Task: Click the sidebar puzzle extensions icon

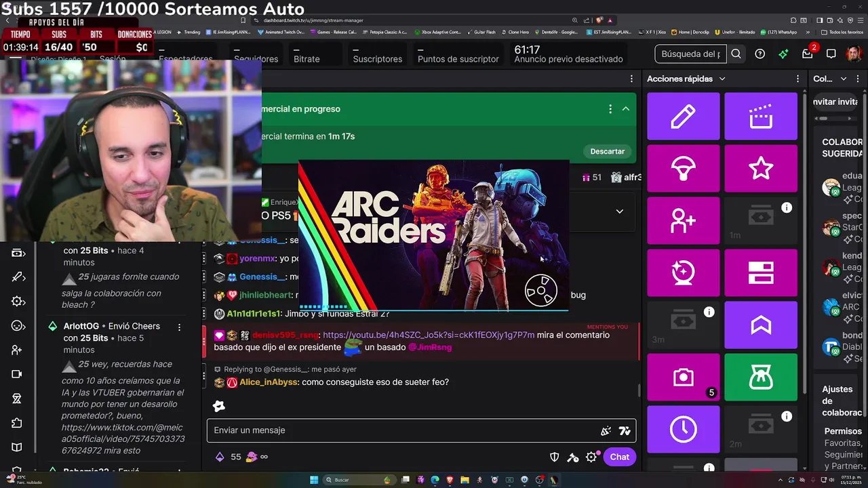Action: point(17,423)
